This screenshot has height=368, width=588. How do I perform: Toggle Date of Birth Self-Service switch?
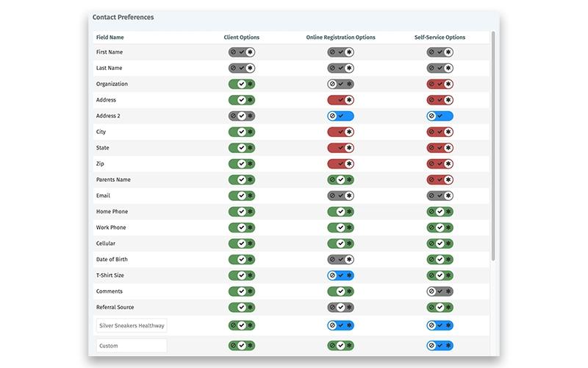click(440, 260)
